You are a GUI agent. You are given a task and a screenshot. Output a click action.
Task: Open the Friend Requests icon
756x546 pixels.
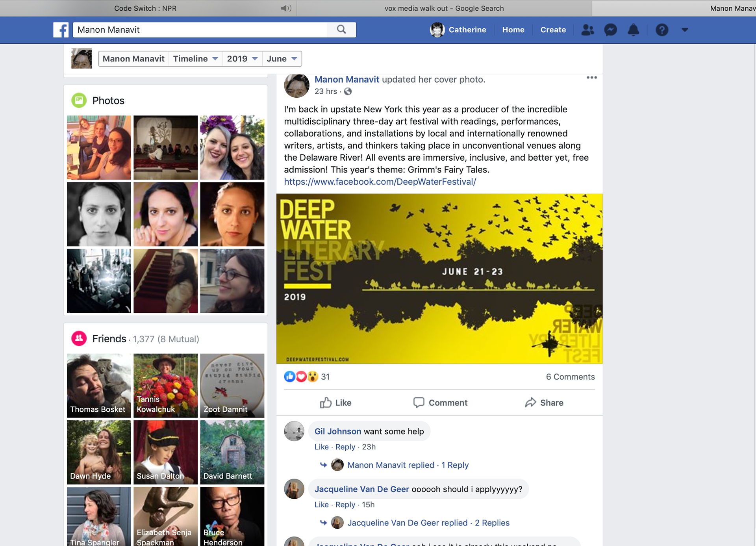pos(587,30)
